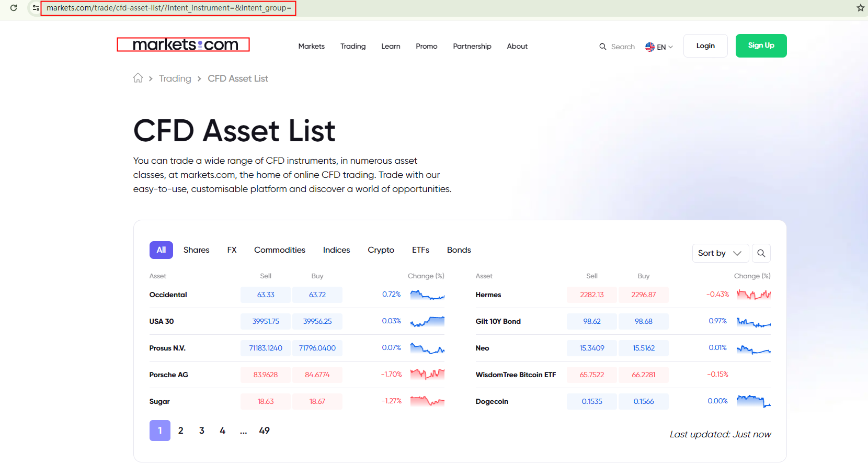The height and width of the screenshot is (463, 868).
Task: Open the Learn navigation menu
Action: [391, 46]
